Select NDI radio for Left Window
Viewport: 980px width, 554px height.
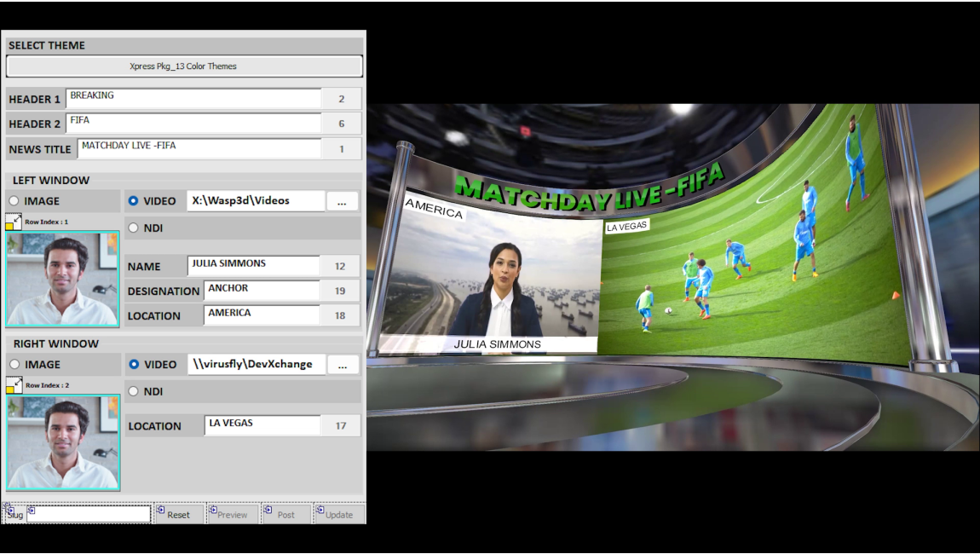click(133, 228)
